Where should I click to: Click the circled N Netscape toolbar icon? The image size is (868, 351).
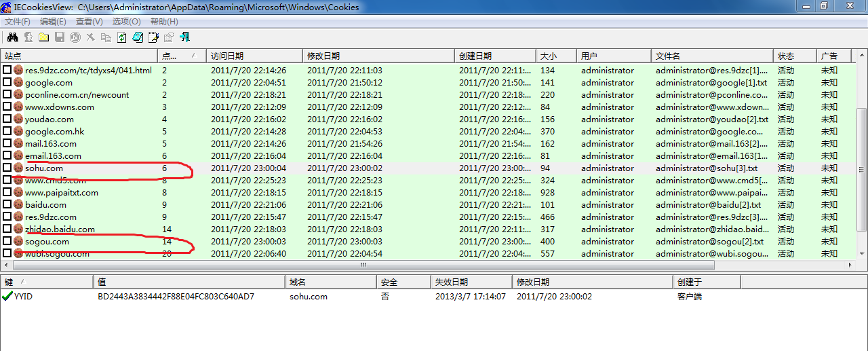pyautogui.click(x=75, y=37)
